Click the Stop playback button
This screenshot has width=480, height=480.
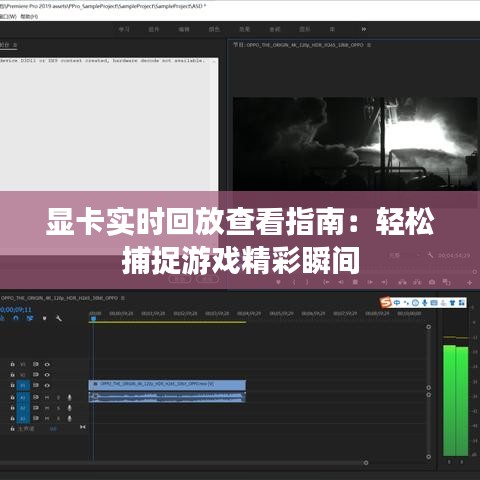click(355, 282)
